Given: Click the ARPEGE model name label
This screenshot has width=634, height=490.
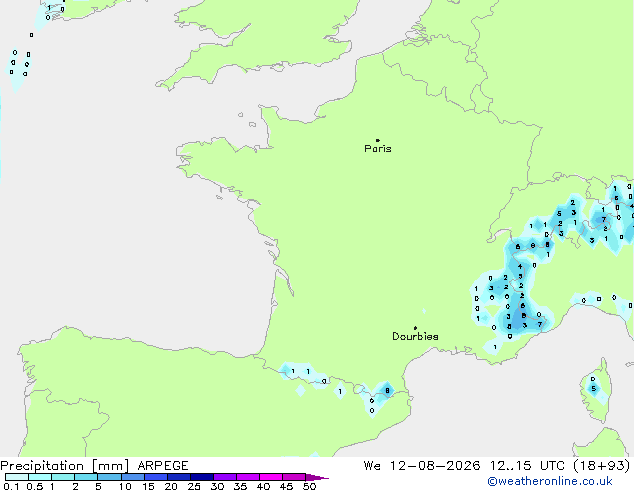Looking at the screenshot, I should coord(163,466).
